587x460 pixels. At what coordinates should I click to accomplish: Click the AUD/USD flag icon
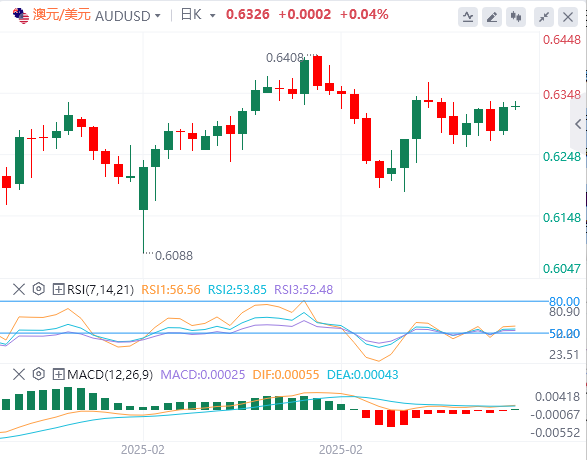(21, 16)
